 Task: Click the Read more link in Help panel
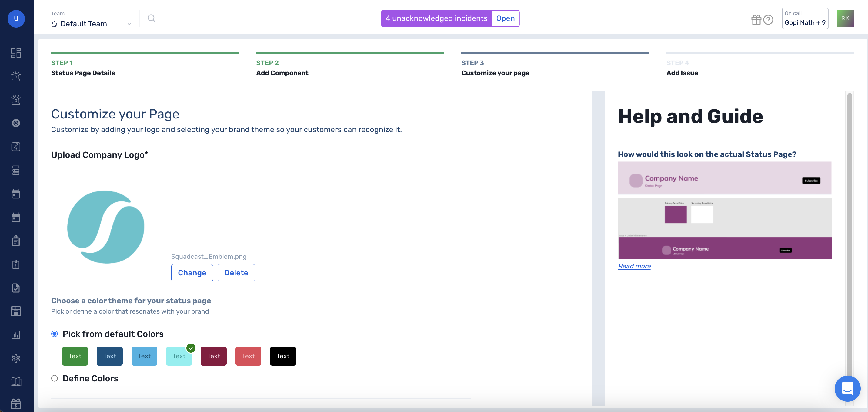[634, 266]
